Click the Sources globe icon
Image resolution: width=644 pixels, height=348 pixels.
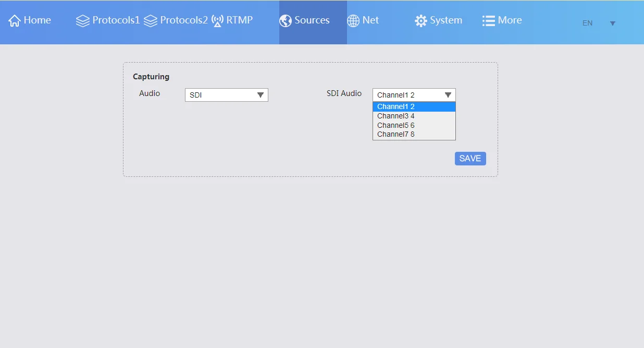[x=286, y=20]
